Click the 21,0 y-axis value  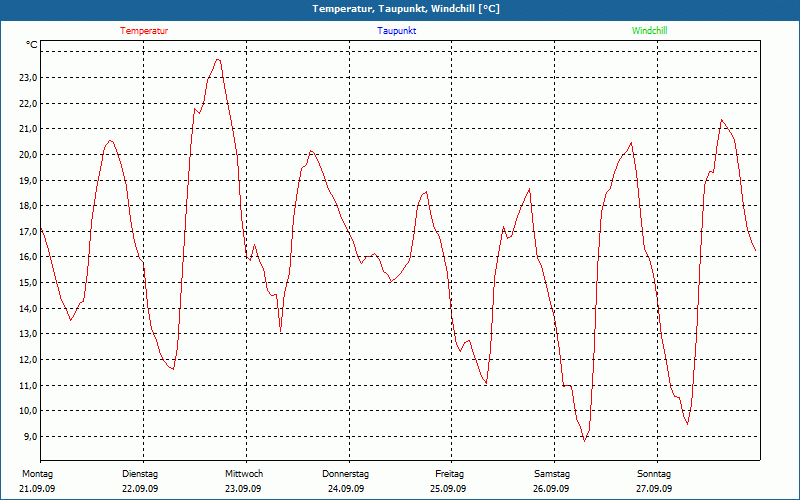28,129
